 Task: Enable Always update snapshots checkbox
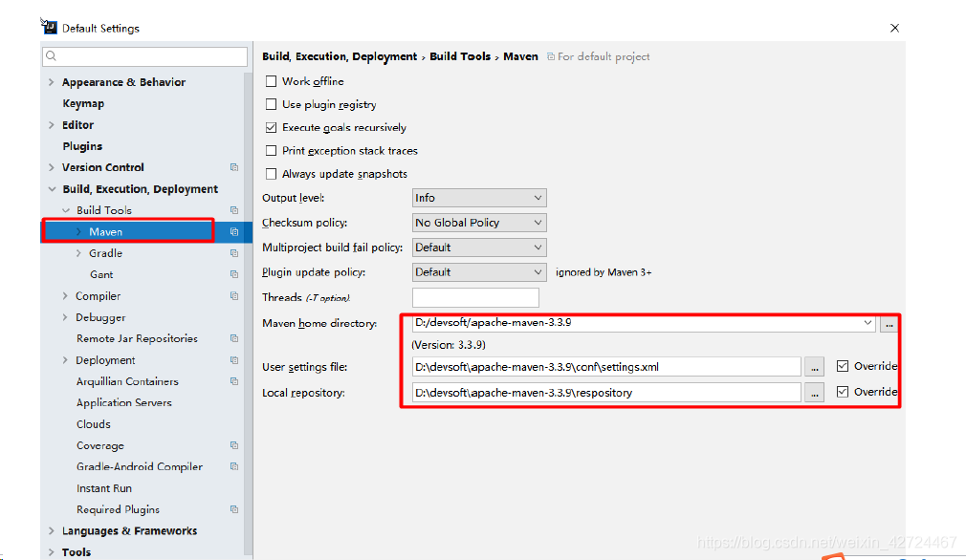coord(271,174)
